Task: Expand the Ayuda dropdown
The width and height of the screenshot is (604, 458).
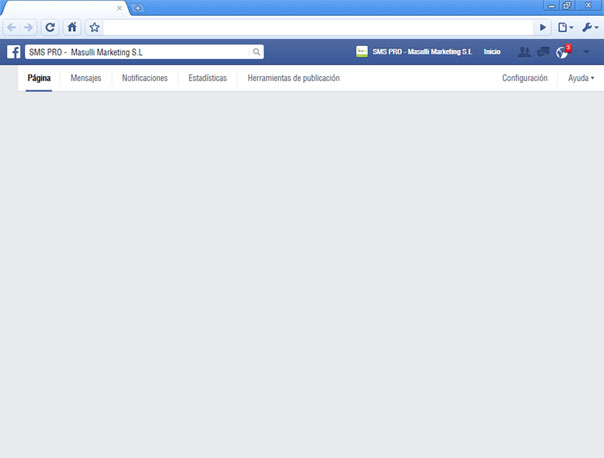Action: [x=581, y=78]
